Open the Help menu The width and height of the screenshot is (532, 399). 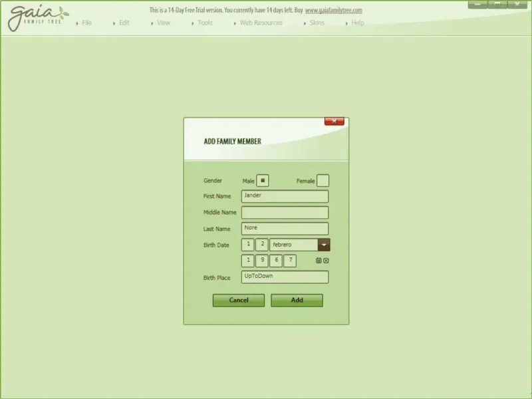(358, 23)
